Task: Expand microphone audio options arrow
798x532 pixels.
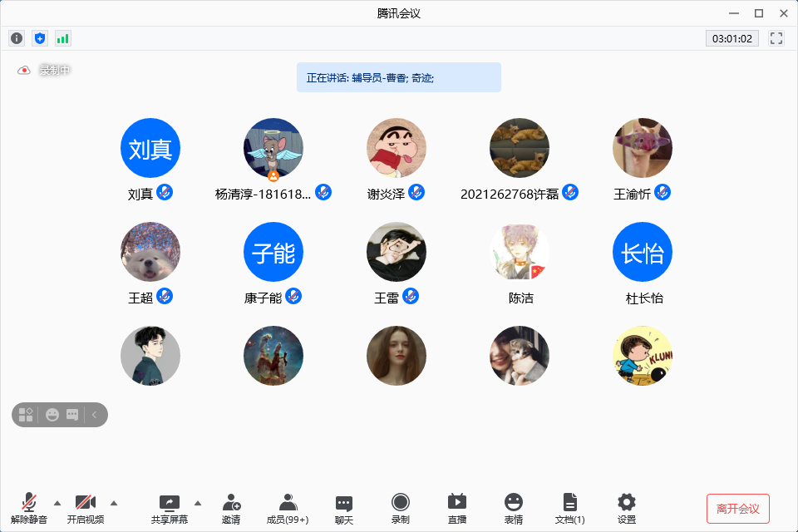Action: coord(57,502)
